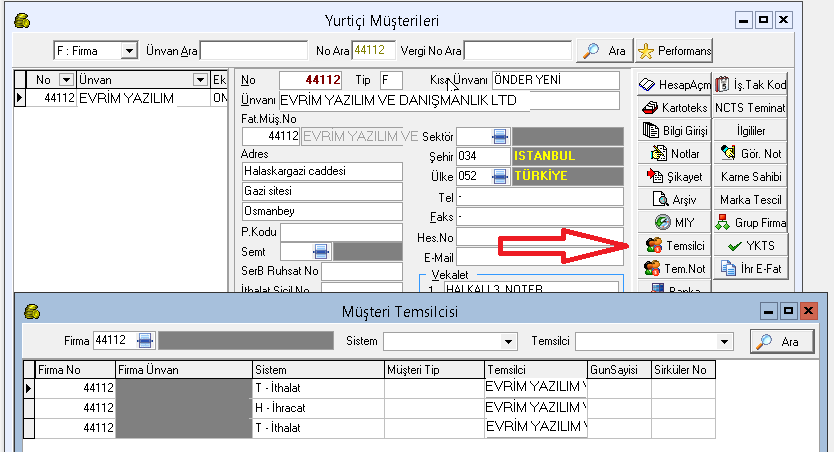Click Müşteri Temsilcisi window coin icon
Viewport: 840px width, 452px height.
[x=32, y=312]
